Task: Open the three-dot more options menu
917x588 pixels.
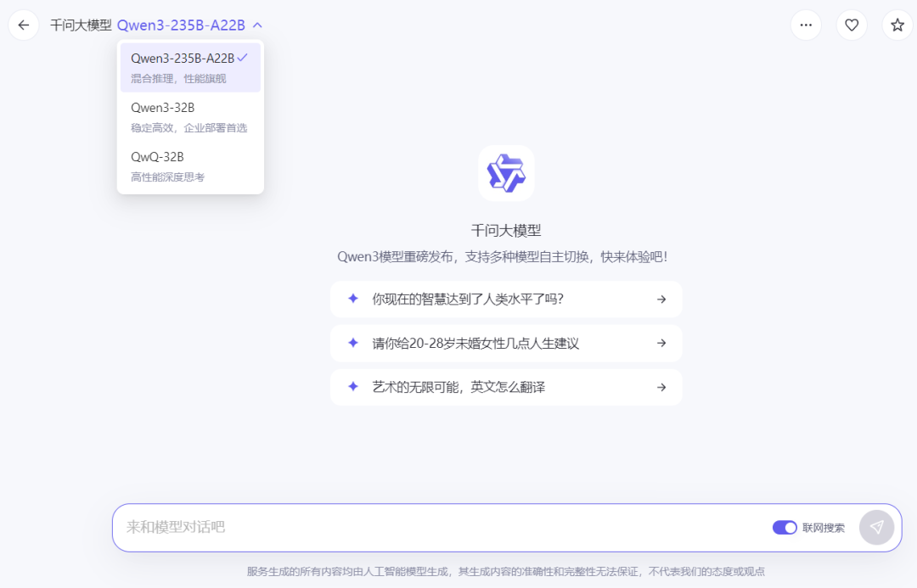Action: coord(806,25)
